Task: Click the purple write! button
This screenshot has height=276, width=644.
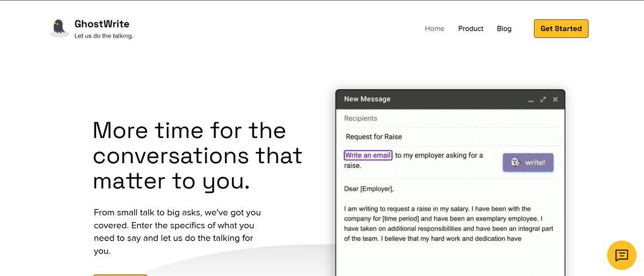Action: [x=528, y=162]
